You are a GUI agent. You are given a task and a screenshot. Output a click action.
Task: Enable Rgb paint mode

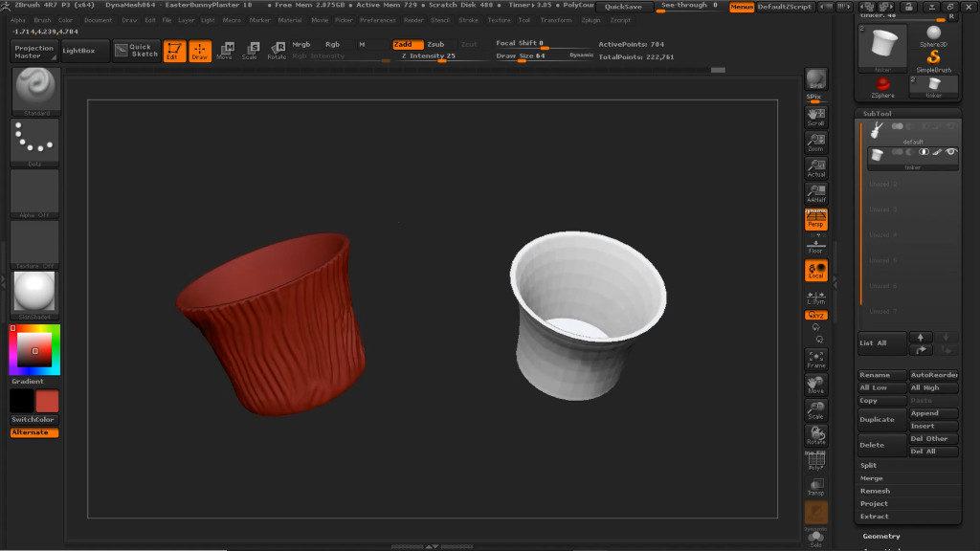332,44
